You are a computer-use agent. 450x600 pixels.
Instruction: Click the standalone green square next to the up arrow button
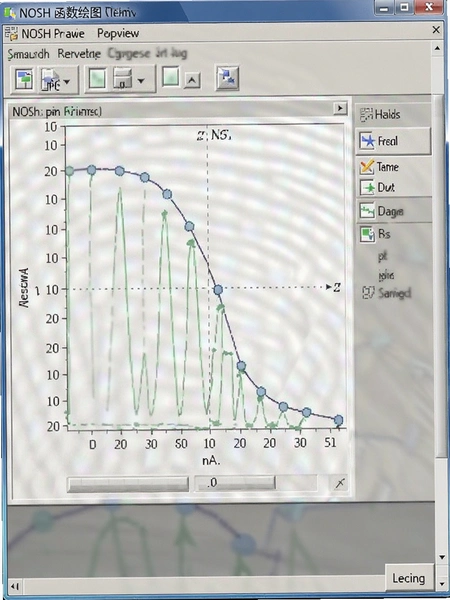coord(170,76)
